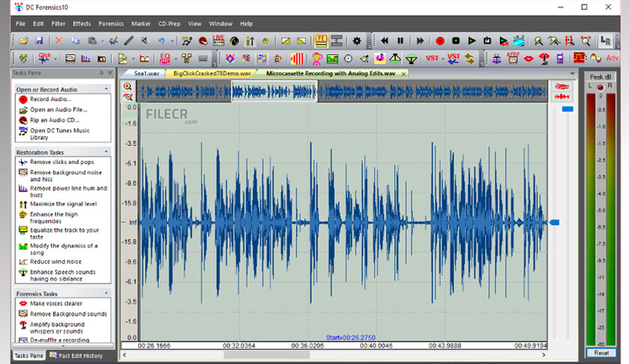Switch to the Sea1.wav tab
This screenshot has width=629, height=364.
pos(147,74)
